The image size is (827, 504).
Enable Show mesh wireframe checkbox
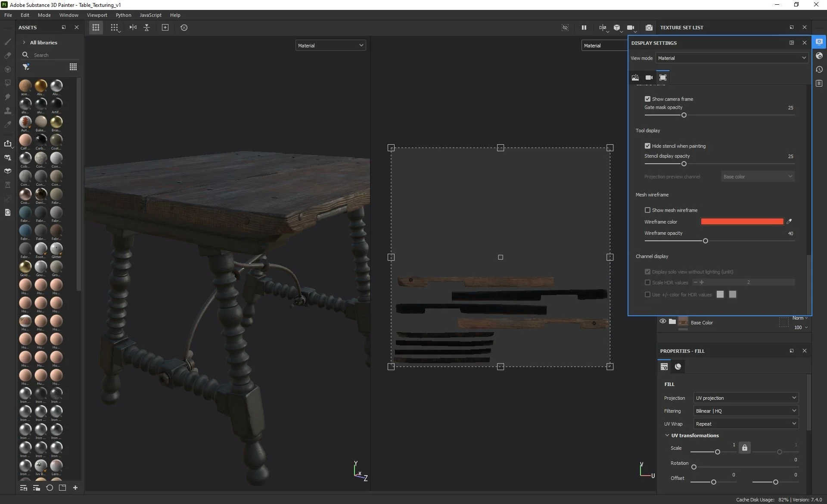pyautogui.click(x=647, y=210)
